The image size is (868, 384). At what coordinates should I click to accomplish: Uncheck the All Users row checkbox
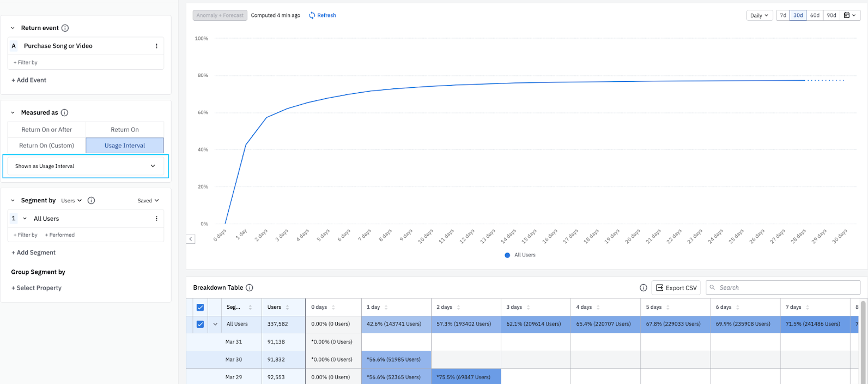(x=200, y=324)
